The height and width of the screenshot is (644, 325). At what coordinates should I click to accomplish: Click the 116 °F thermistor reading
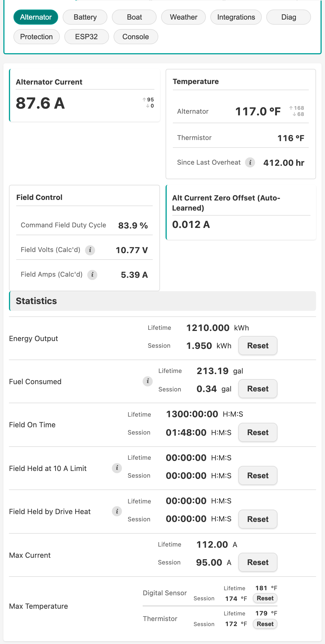tap(291, 138)
